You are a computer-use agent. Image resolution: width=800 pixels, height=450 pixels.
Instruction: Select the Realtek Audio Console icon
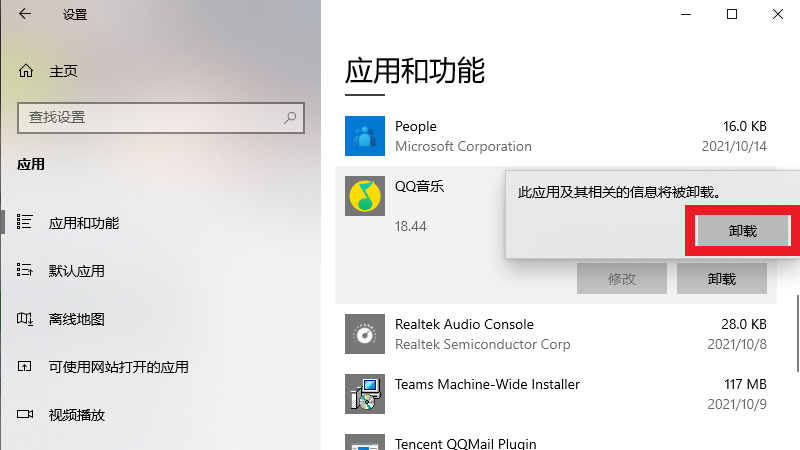pos(364,334)
